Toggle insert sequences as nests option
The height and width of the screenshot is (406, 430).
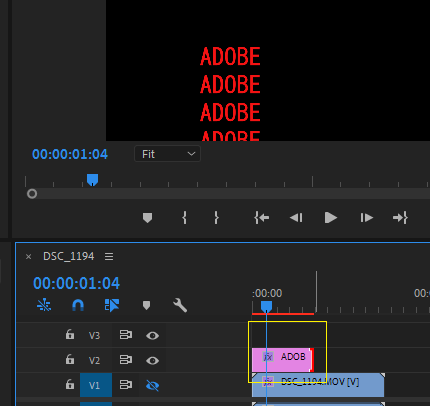pos(44,305)
